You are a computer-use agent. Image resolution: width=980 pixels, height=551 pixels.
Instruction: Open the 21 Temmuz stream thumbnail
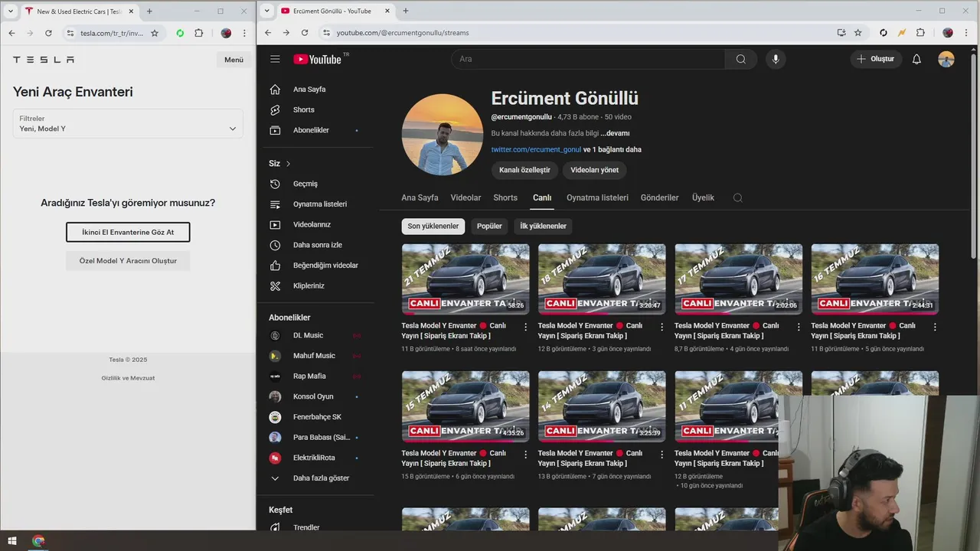(465, 279)
